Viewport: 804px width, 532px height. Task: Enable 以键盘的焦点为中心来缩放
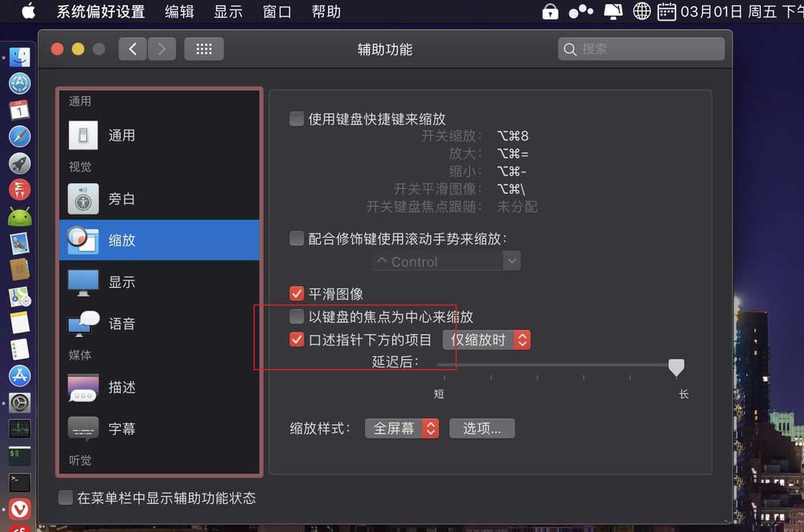(x=297, y=317)
